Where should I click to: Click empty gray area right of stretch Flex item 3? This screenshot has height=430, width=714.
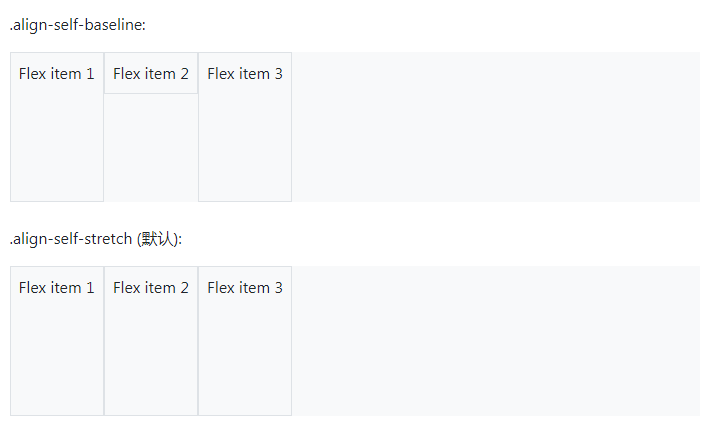[x=495, y=341]
